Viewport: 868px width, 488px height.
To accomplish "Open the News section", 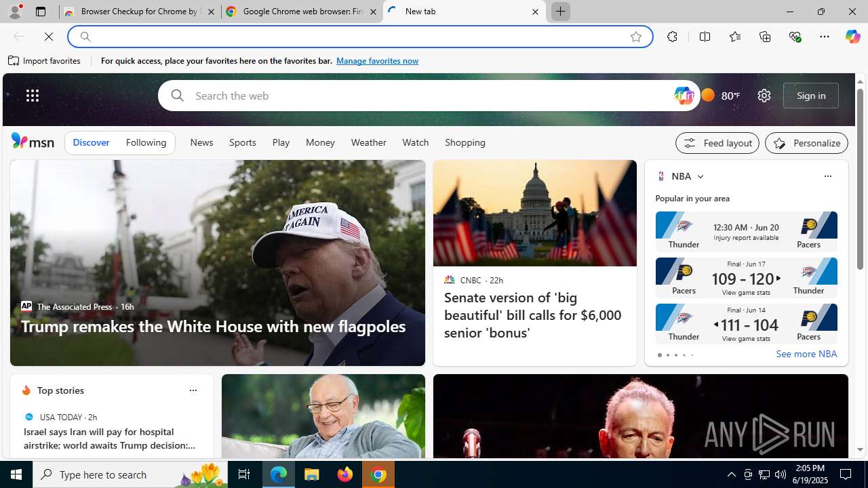I will (201, 142).
